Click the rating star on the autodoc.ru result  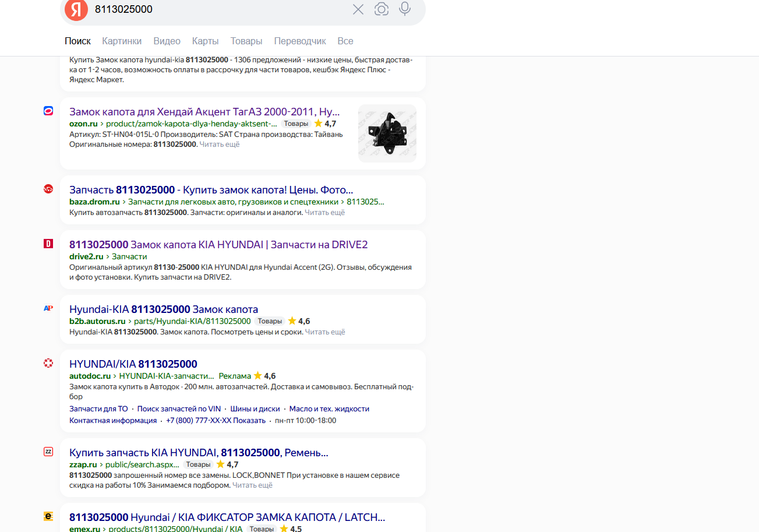258,376
